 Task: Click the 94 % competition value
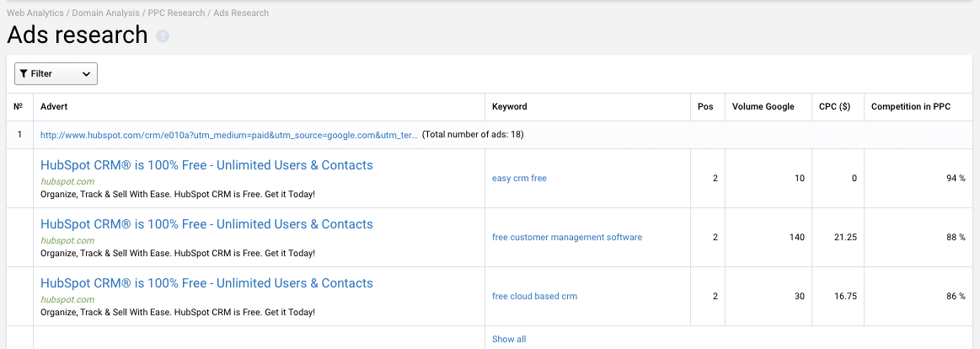tap(956, 178)
